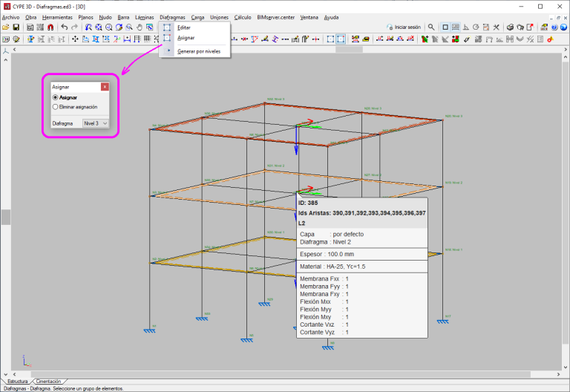Open the blue help question mark icon

pyautogui.click(x=554, y=27)
